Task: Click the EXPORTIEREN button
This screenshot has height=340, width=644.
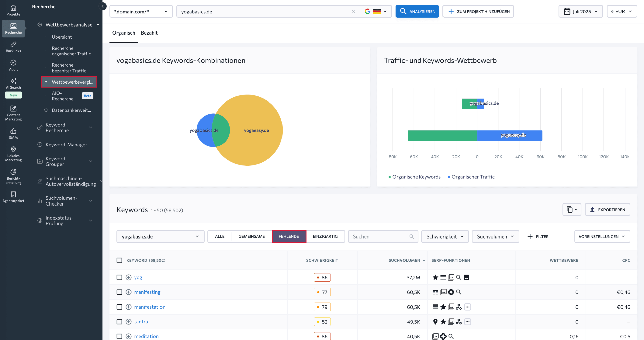Action: click(x=608, y=210)
